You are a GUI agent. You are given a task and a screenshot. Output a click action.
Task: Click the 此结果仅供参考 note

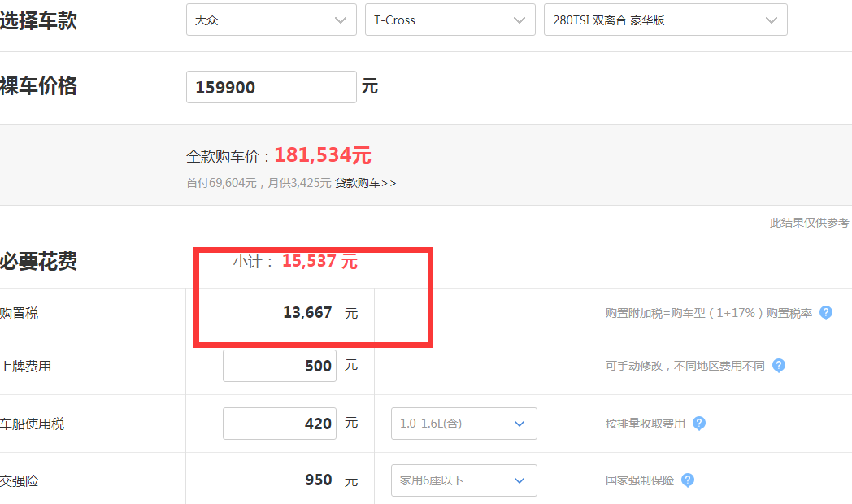pos(809,223)
